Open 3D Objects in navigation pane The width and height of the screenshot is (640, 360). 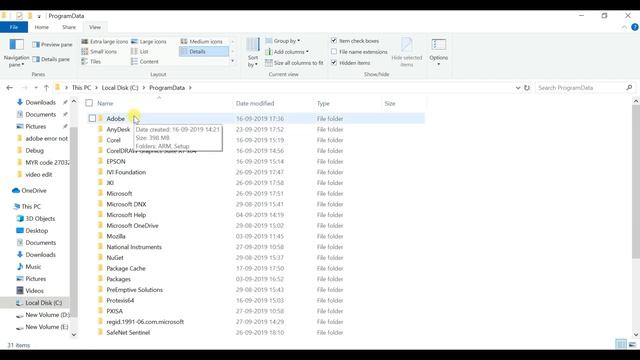36,219
